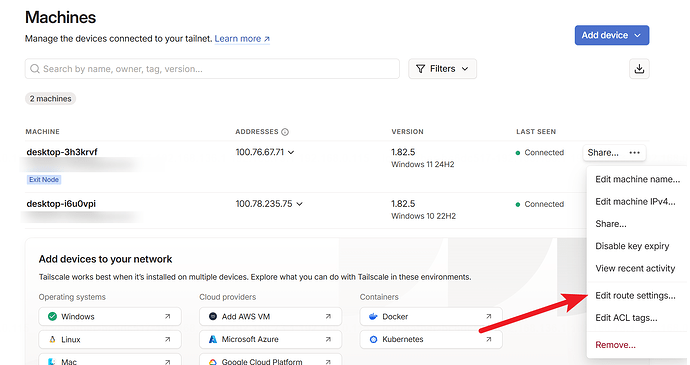Click the info icon beside Addresses header
Image resolution: width=690 pixels, height=365 pixels.
click(285, 132)
